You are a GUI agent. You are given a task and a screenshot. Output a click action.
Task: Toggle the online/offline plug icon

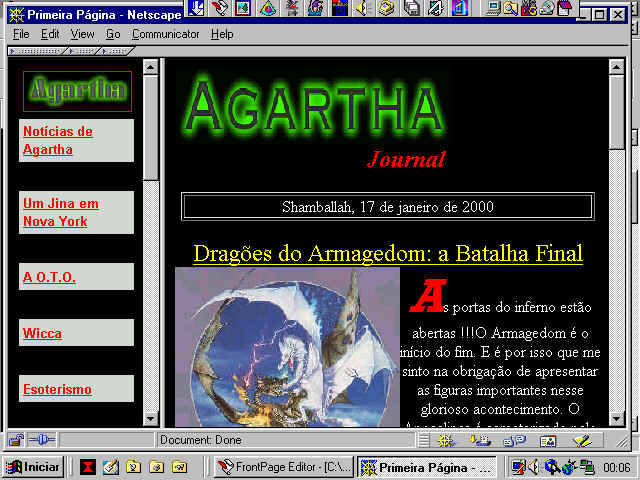click(x=42, y=440)
